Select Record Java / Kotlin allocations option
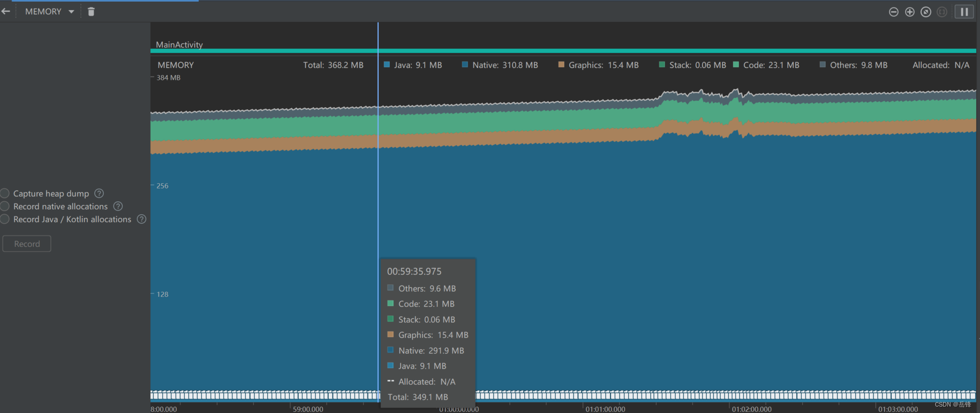The height and width of the screenshot is (413, 980). coord(5,219)
